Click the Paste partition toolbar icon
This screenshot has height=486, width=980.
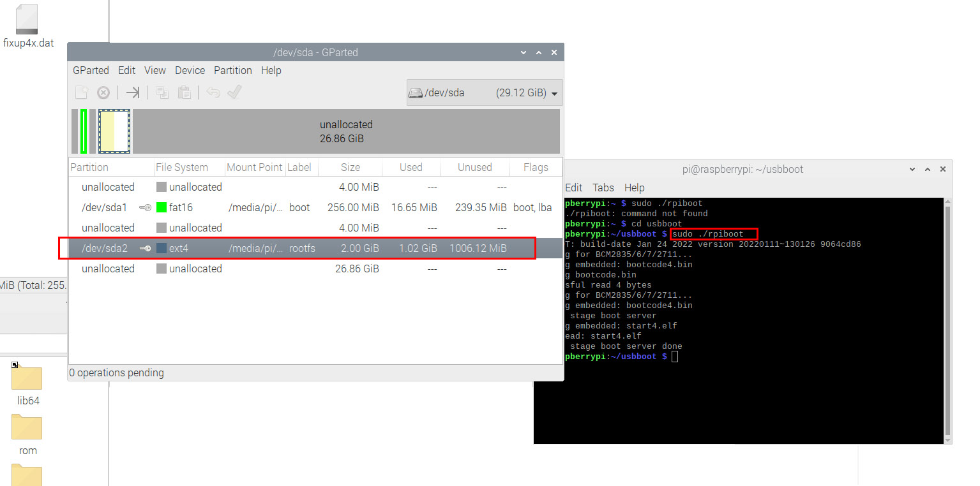pyautogui.click(x=184, y=92)
